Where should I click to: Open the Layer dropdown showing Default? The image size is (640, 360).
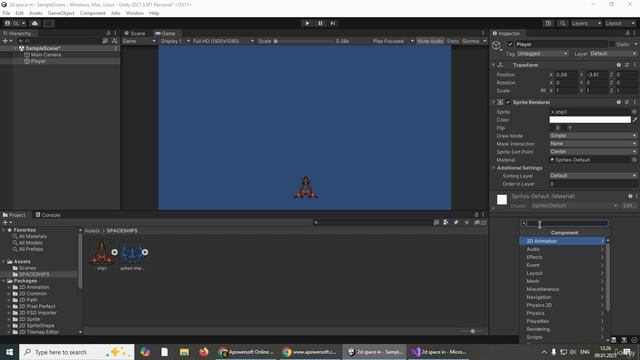[x=613, y=53]
